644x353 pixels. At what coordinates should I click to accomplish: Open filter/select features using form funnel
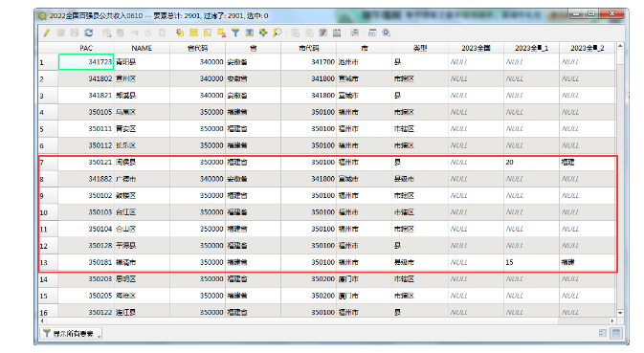coord(235,33)
